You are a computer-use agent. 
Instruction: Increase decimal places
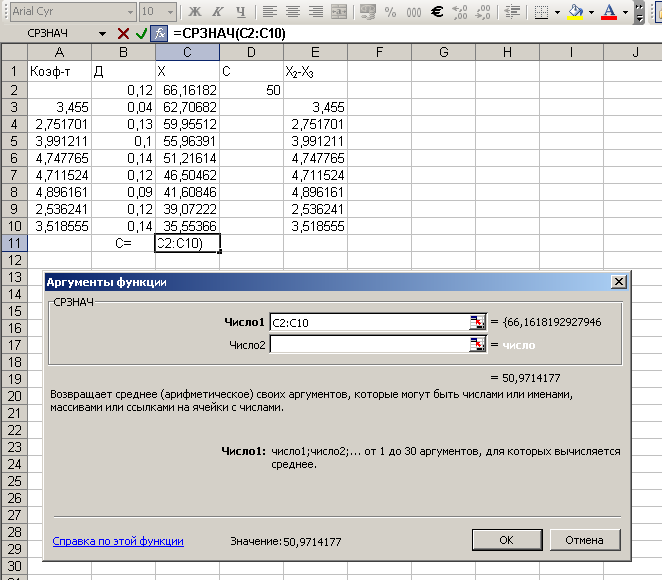pos(460,11)
